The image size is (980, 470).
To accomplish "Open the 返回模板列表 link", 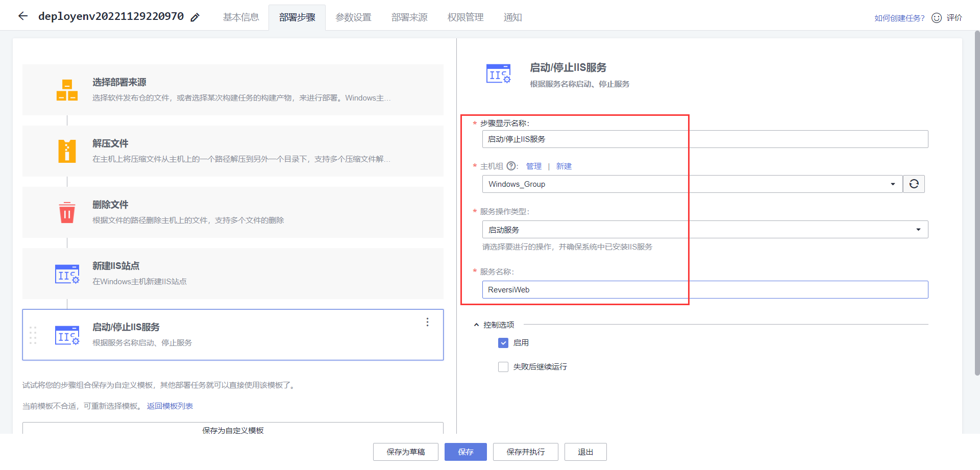I will tap(169, 406).
